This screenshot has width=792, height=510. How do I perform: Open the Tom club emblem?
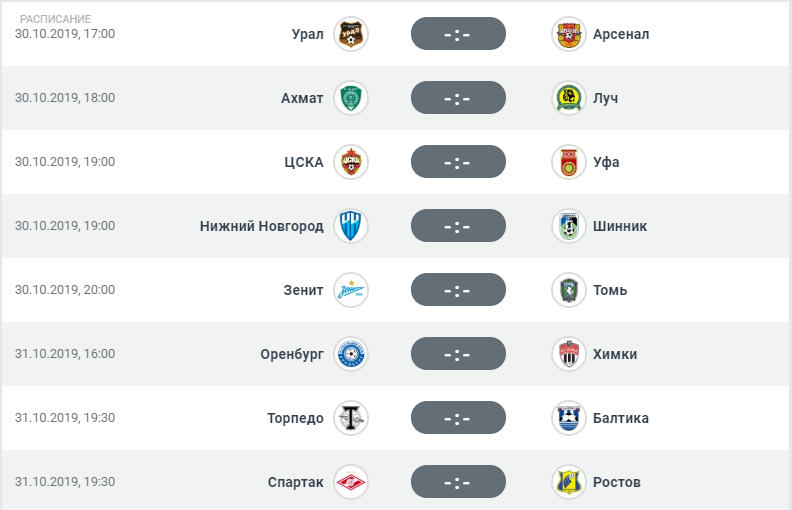tap(569, 290)
